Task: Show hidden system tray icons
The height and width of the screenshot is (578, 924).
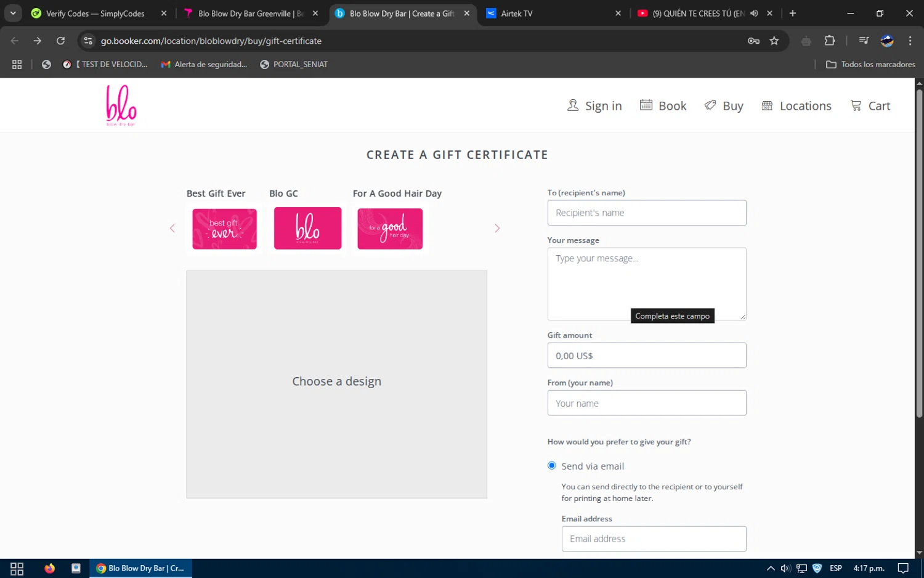Action: (x=771, y=568)
